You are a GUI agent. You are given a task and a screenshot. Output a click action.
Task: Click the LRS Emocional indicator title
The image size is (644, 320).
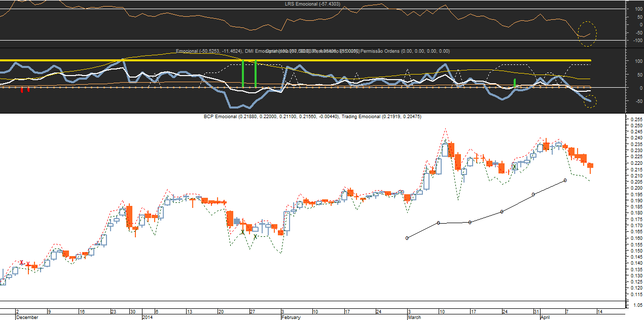(312, 4)
